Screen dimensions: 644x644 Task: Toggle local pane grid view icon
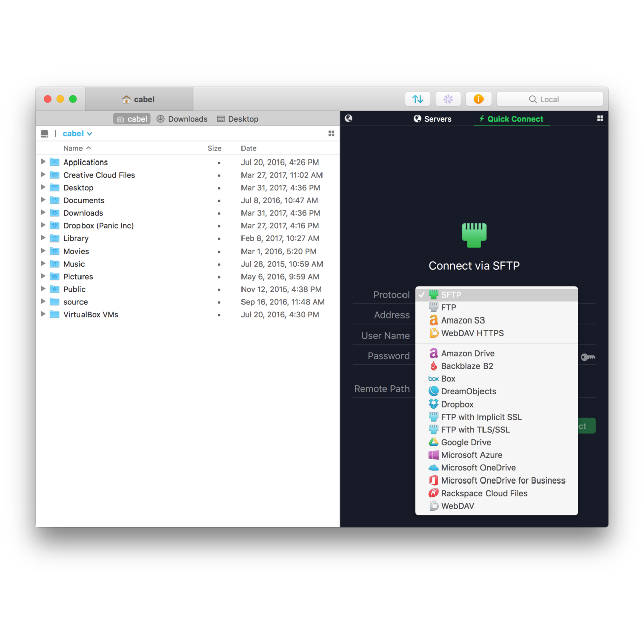331,133
